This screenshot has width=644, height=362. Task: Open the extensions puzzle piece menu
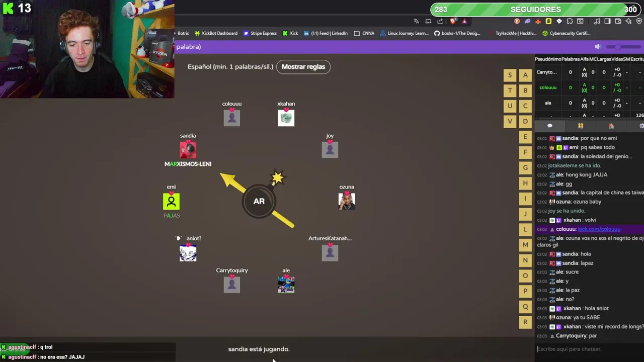pos(570,21)
